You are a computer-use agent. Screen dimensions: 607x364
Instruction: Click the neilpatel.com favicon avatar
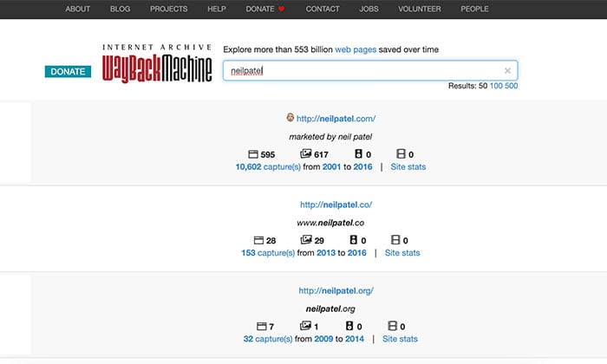pos(290,117)
